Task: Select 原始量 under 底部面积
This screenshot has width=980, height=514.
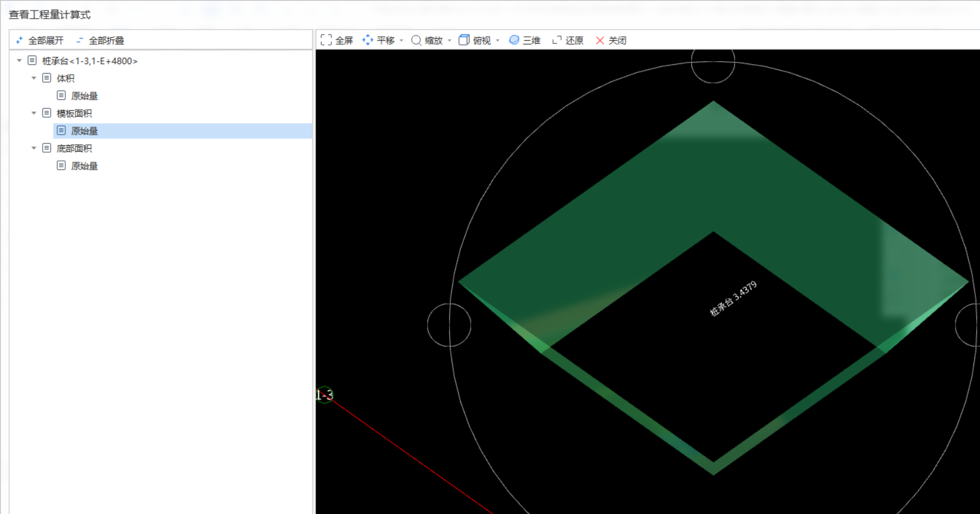Action: click(85, 166)
